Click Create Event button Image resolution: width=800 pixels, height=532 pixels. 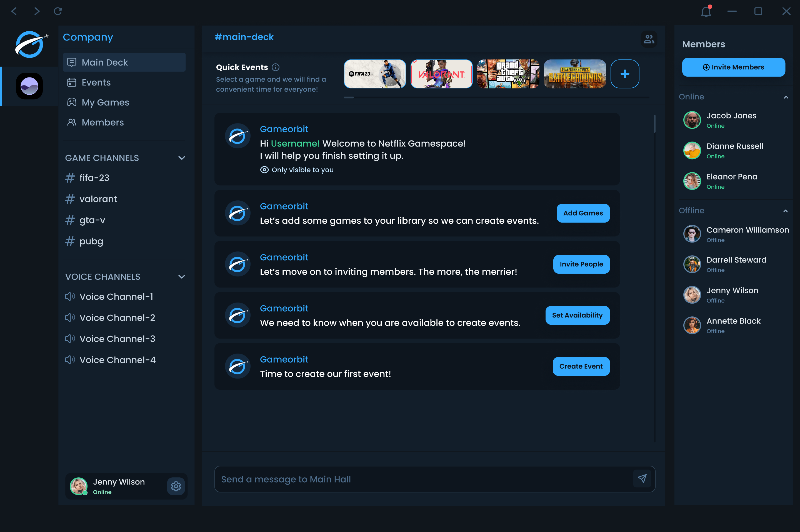tap(581, 366)
